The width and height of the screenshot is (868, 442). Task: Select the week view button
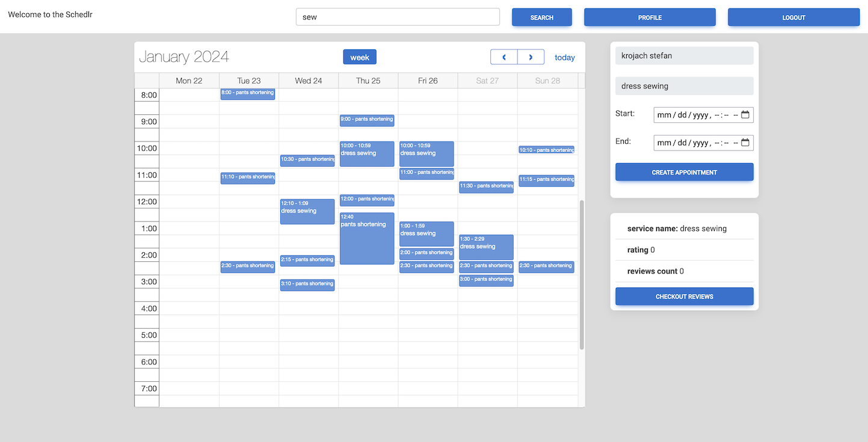(360, 57)
